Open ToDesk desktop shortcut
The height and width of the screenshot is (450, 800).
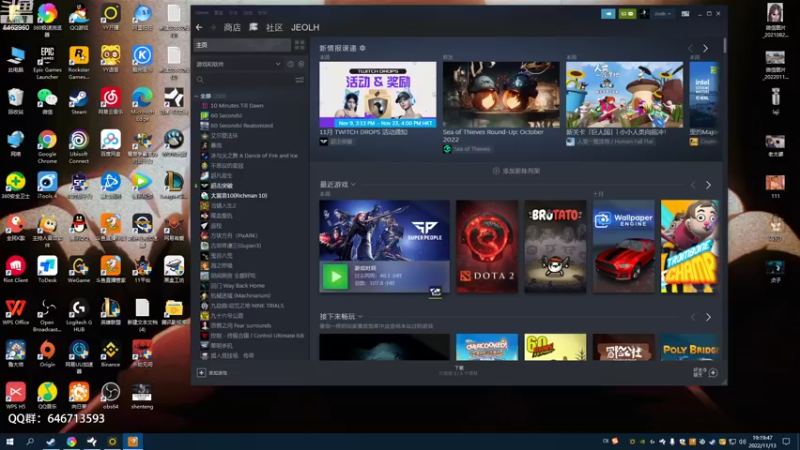coord(47,270)
